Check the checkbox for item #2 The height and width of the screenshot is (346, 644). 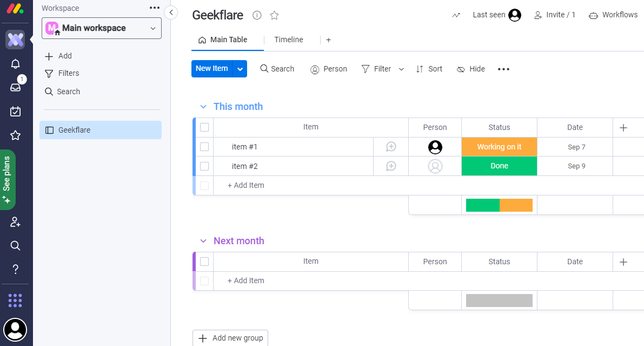(204, 166)
